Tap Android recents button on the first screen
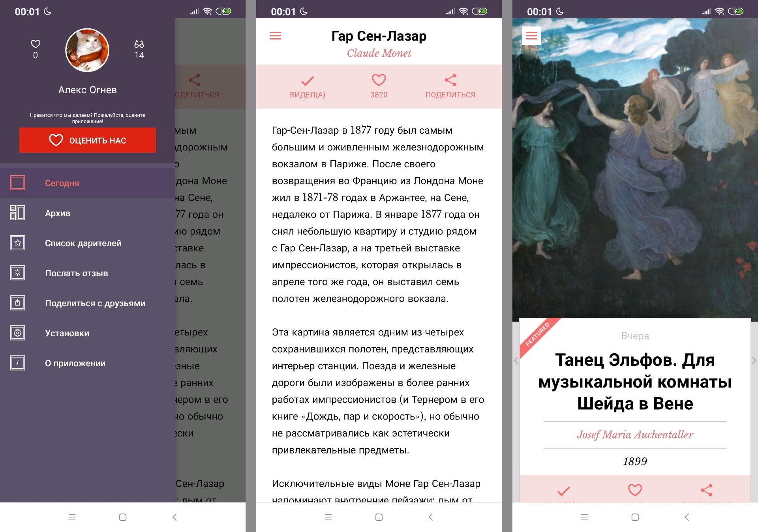 click(72, 517)
